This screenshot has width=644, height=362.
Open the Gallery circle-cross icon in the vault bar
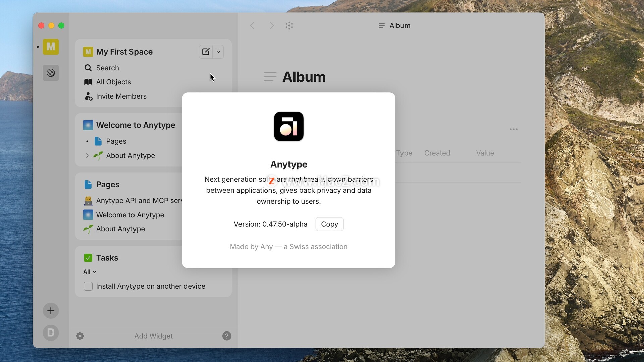51,73
